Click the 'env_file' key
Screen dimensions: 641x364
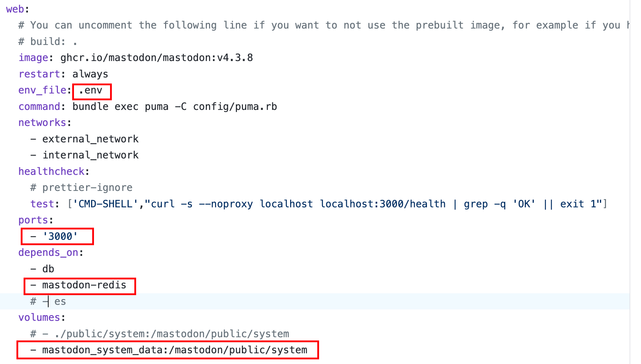[x=42, y=90]
